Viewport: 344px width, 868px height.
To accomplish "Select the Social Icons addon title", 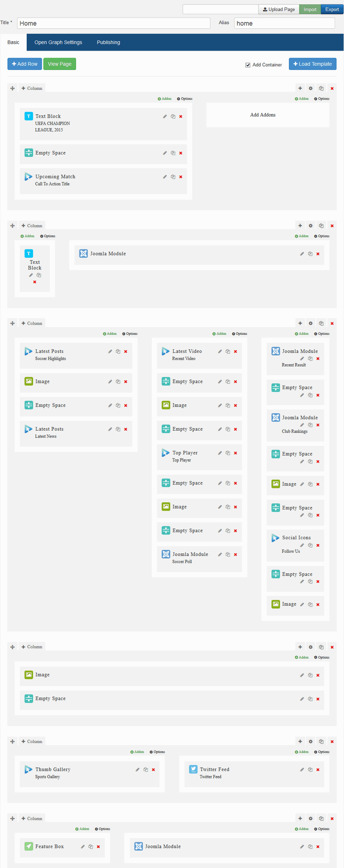I will point(296,538).
